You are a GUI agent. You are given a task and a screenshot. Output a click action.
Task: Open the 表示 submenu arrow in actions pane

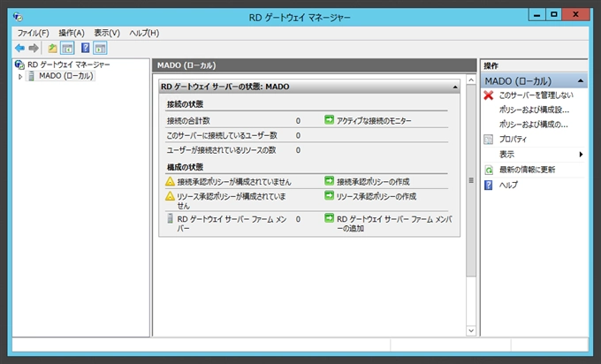[581, 154]
